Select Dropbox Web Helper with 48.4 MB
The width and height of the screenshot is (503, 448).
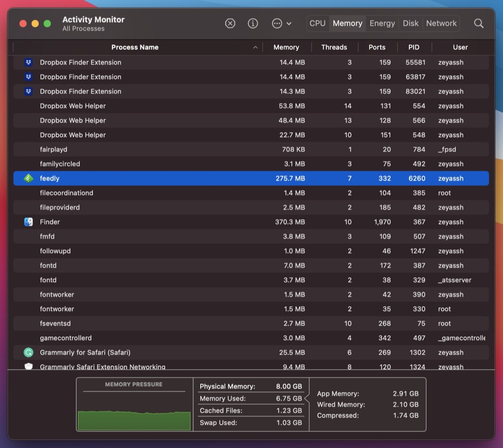[x=251, y=120]
